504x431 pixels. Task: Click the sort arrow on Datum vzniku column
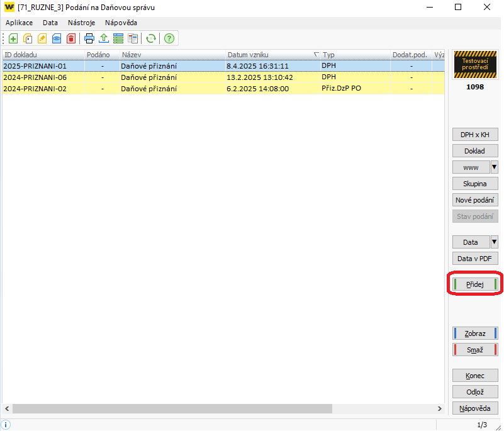click(316, 55)
